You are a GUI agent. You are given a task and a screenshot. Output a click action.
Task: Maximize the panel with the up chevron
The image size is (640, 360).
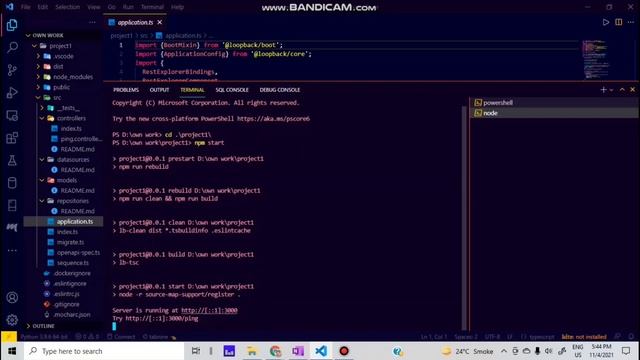[622, 90]
